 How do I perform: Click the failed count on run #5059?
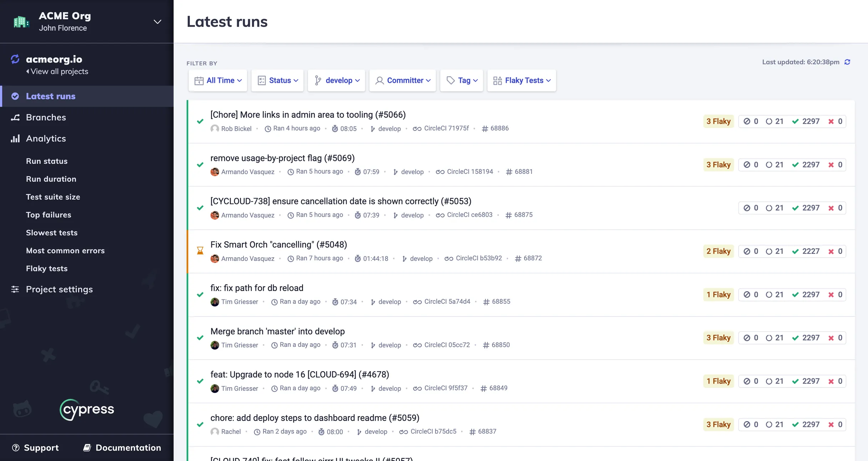click(836, 425)
